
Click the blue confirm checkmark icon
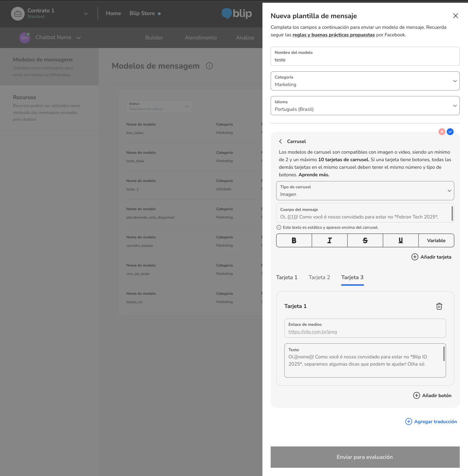pyautogui.click(x=450, y=132)
